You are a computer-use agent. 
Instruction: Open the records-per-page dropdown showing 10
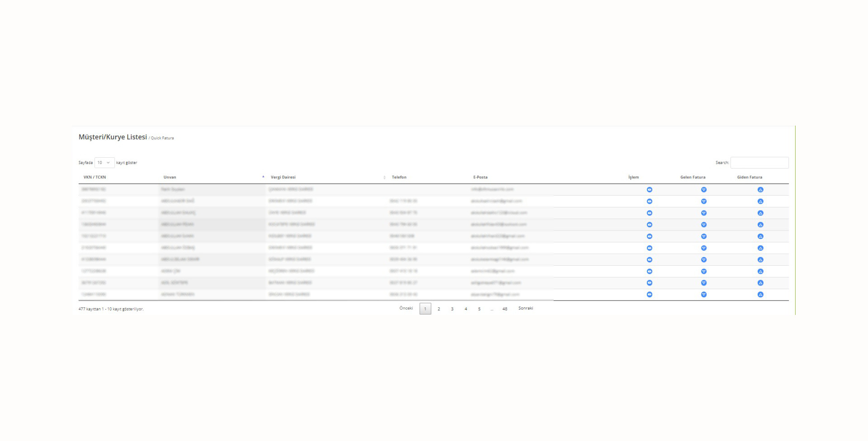point(104,163)
